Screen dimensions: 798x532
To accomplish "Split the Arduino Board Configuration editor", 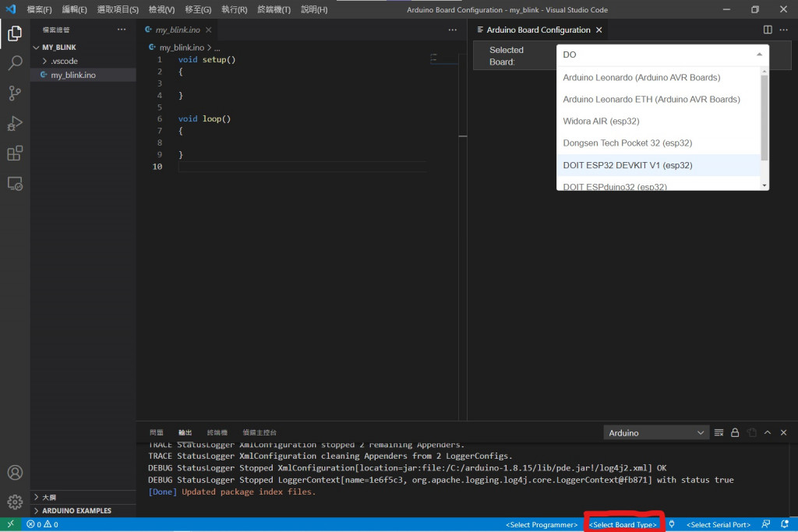I will pyautogui.click(x=768, y=30).
